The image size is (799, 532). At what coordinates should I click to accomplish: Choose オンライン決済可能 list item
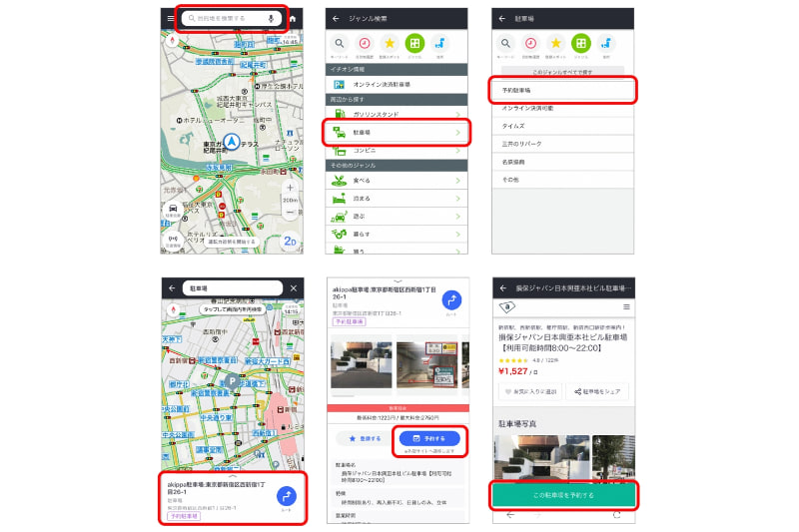coord(562,108)
